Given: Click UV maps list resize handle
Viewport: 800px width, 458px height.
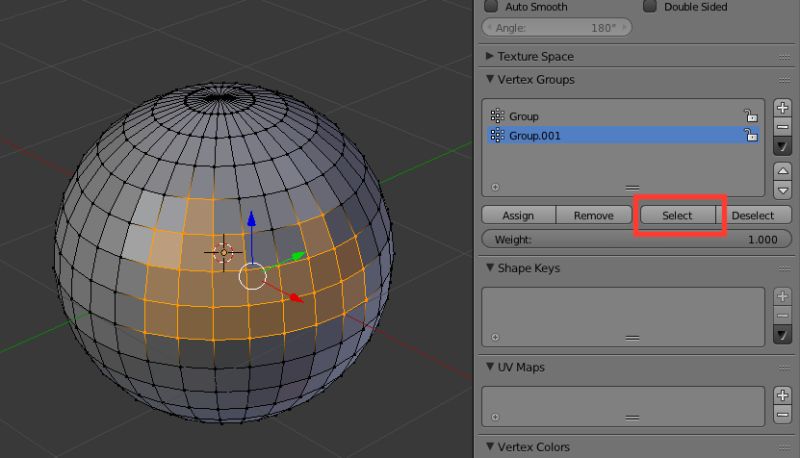Looking at the screenshot, I should 632,418.
